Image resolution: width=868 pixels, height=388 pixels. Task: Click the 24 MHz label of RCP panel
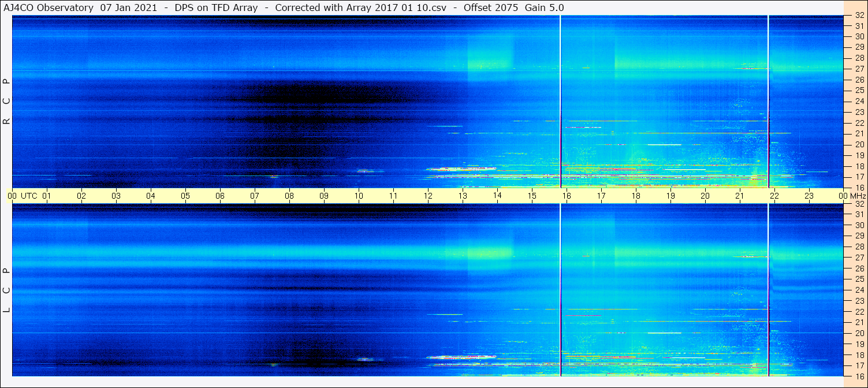859,101
